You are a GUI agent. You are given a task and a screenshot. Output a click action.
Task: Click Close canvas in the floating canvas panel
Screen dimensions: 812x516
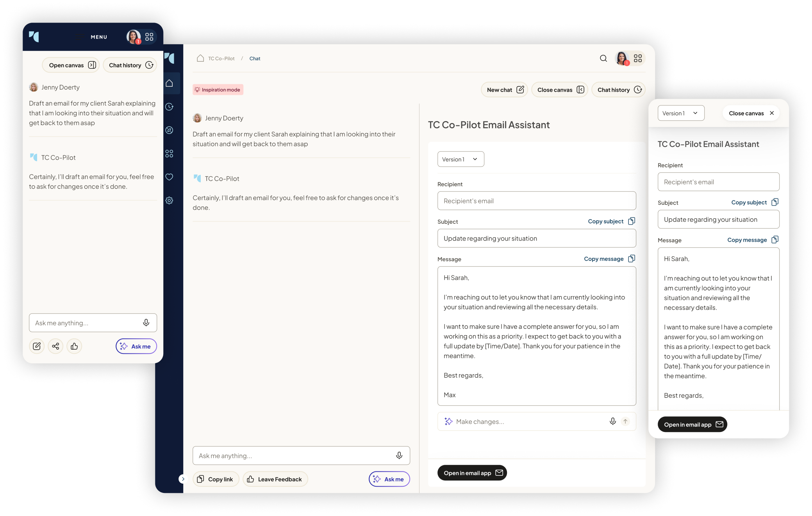click(751, 113)
